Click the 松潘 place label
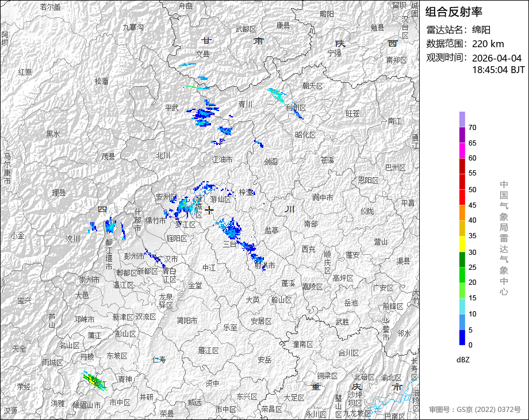 pos(102,81)
